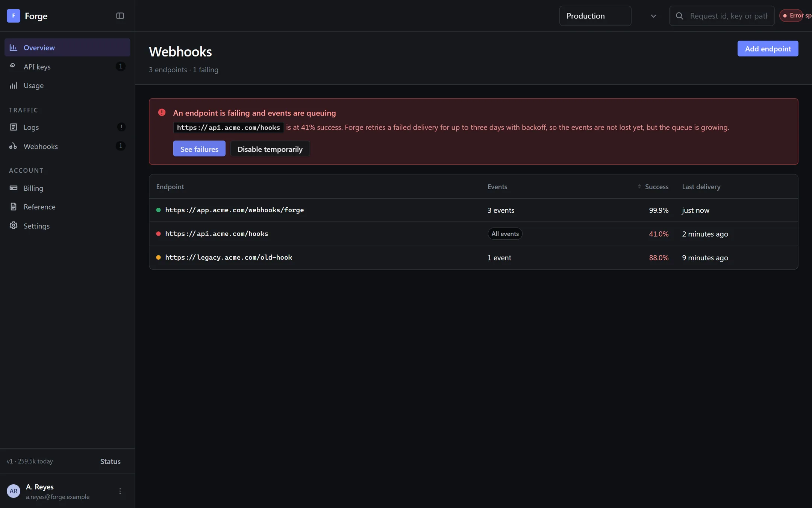Open Usage in the sidebar
Image resolution: width=812 pixels, height=508 pixels.
(x=67, y=85)
